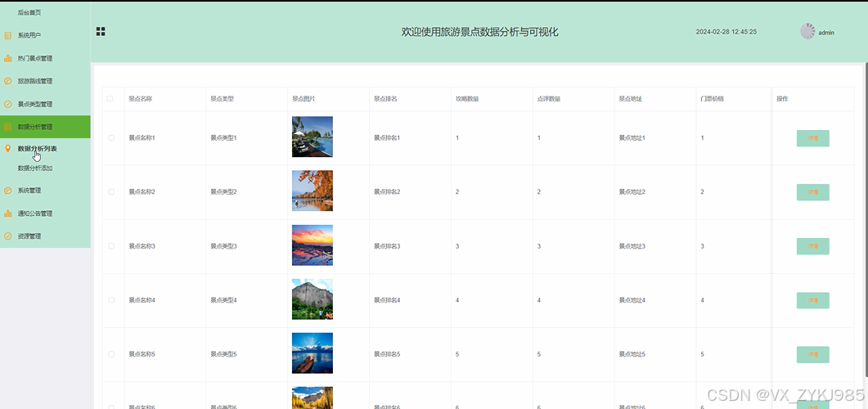Screen dimensions: 868x409
Task: Click the 旅游路线管理 chat-bubble icon
Action: 7,81
